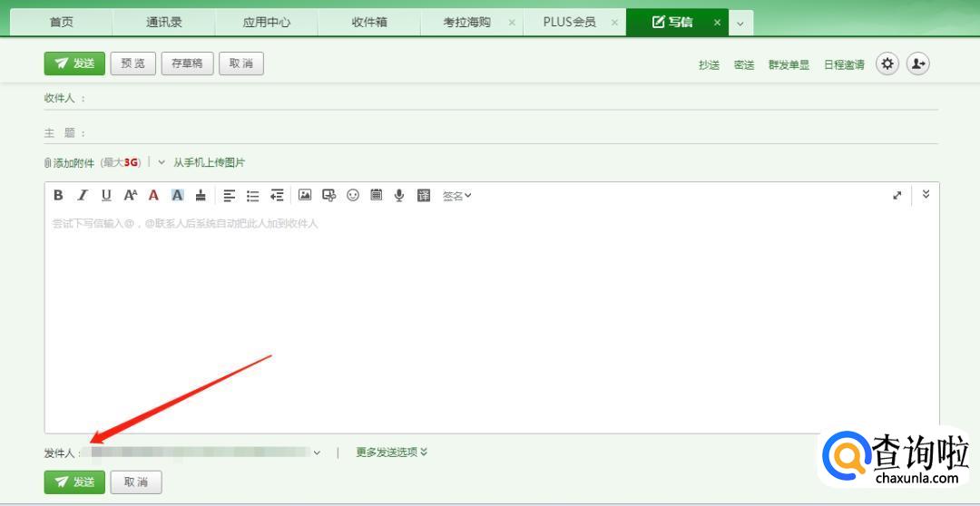
Task: Close the 写信 tab
Action: (717, 23)
